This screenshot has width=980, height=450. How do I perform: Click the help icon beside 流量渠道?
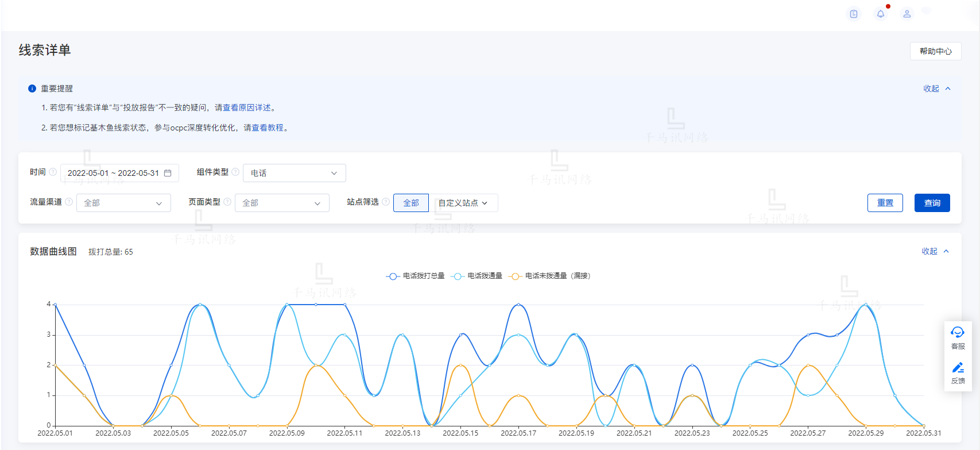pyautogui.click(x=69, y=202)
